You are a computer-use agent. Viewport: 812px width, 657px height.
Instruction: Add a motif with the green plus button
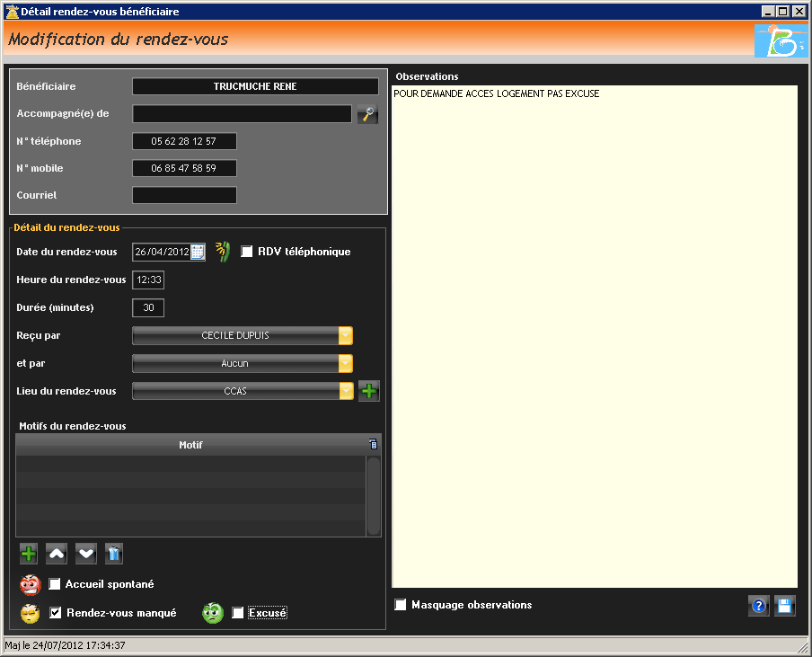pyautogui.click(x=29, y=554)
